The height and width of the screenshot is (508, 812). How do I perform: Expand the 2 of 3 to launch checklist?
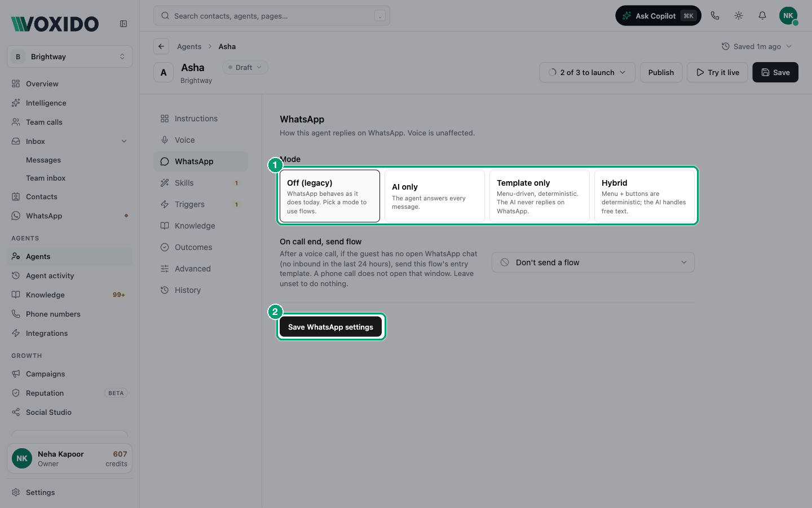tap(587, 72)
